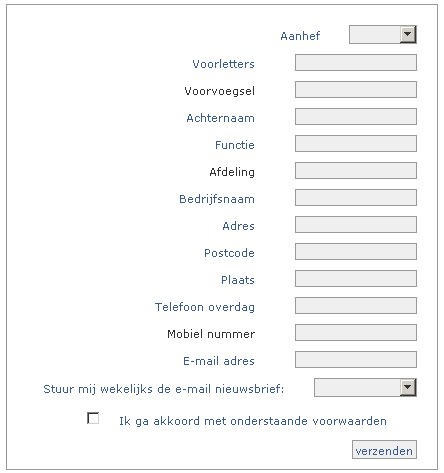The height and width of the screenshot is (473, 444).
Task: Click the 'Stuur mij wekelijks' nieuwsbrief label
Action: point(164,389)
